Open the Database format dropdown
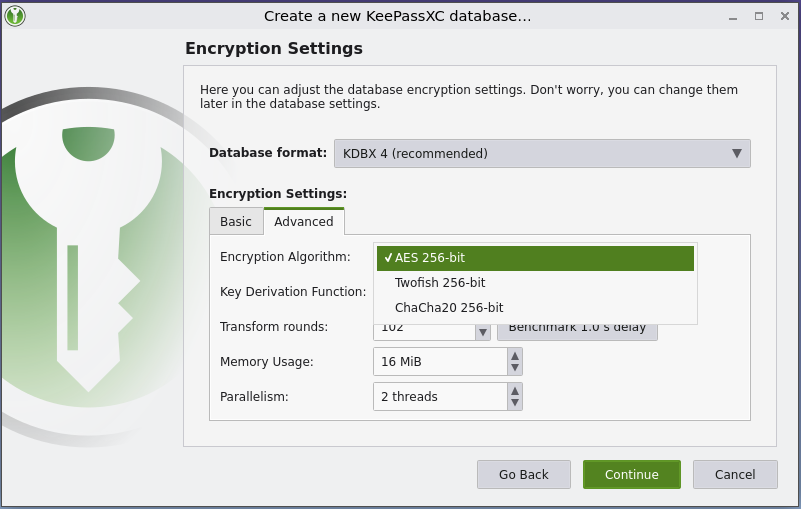Screen dimensions: 801x509 pyautogui.click(x=542, y=154)
